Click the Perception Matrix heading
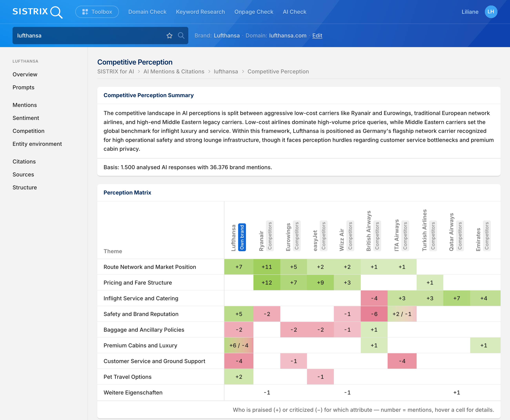 127,193
